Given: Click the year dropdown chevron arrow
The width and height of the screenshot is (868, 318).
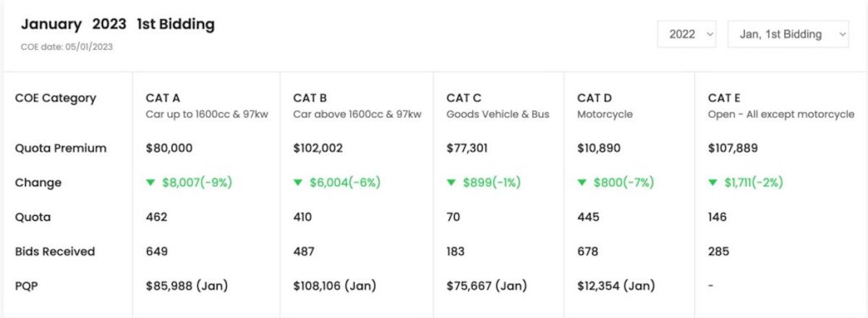Looking at the screenshot, I should 708,34.
